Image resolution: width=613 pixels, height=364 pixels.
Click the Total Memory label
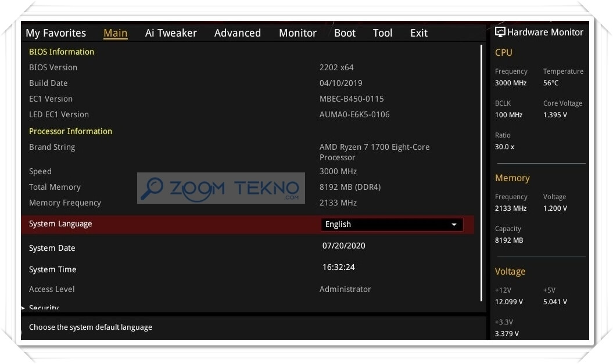tap(55, 187)
